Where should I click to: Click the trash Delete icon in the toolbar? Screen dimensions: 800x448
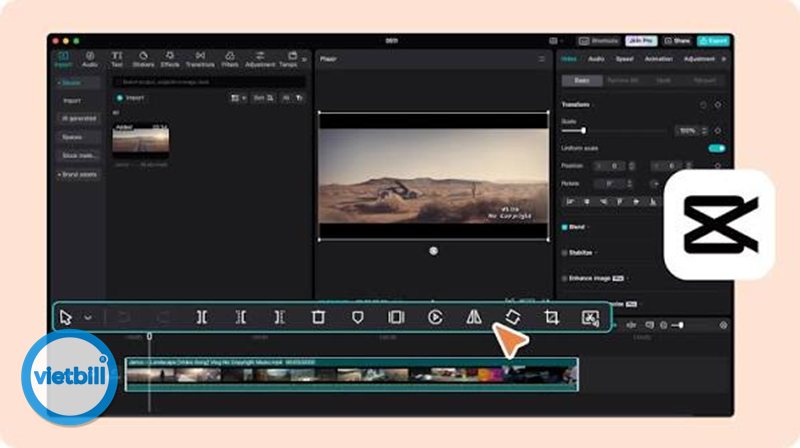(x=318, y=317)
